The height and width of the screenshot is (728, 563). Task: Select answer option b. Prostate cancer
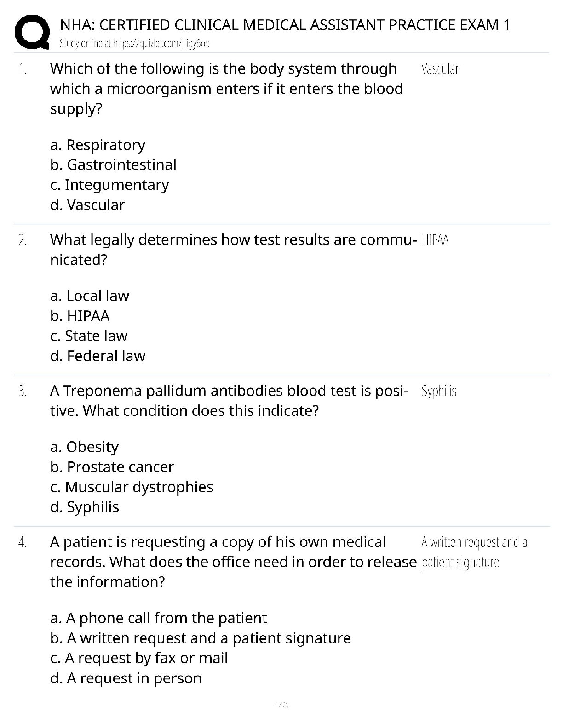(x=112, y=467)
